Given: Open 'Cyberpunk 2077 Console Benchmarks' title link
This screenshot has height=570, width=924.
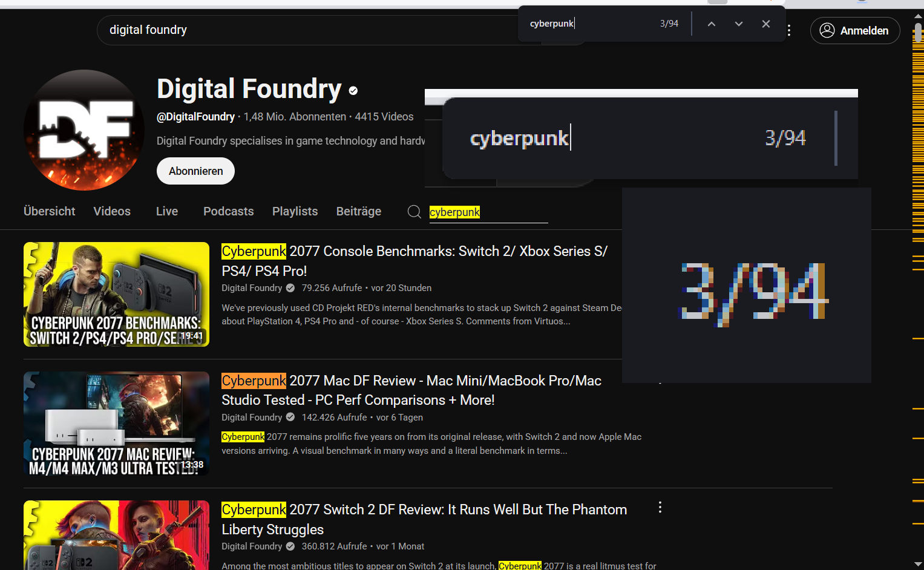Looking at the screenshot, I should click(414, 261).
